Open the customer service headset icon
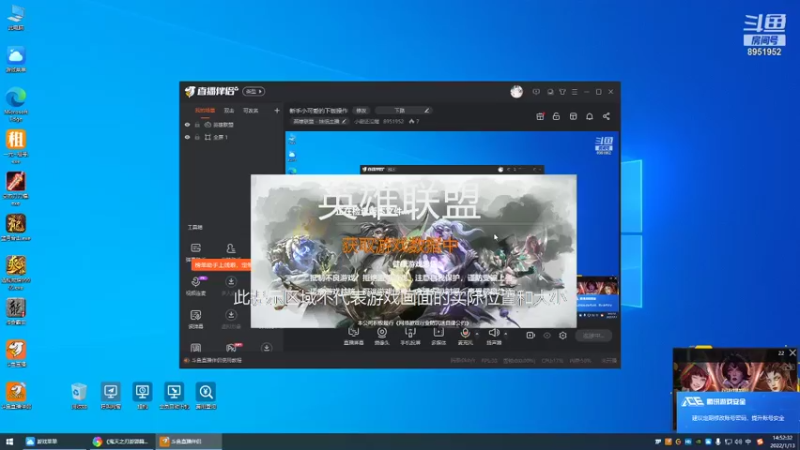This screenshot has height=450, width=800. pos(550,92)
